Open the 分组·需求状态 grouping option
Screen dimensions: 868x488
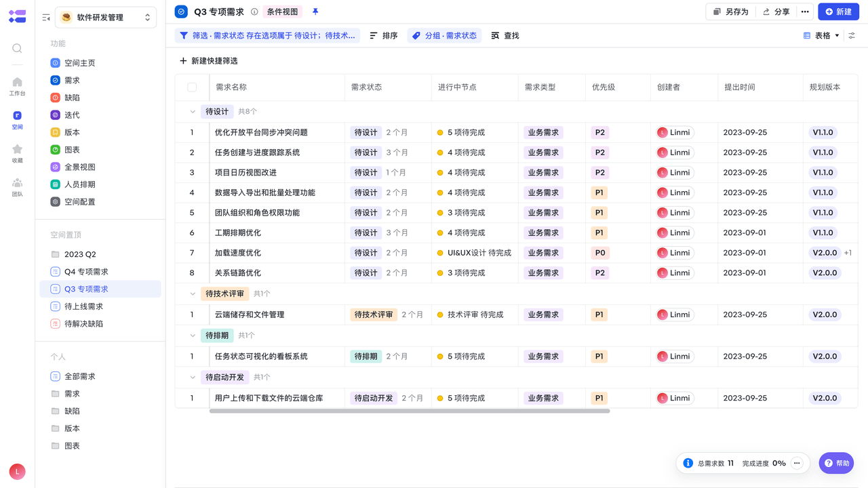[444, 35]
